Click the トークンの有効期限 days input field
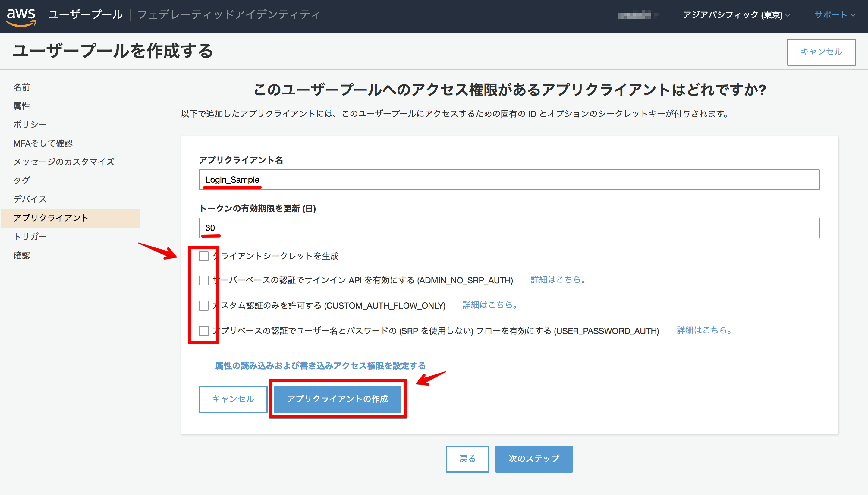Viewport: 868px width, 495px height. click(509, 228)
